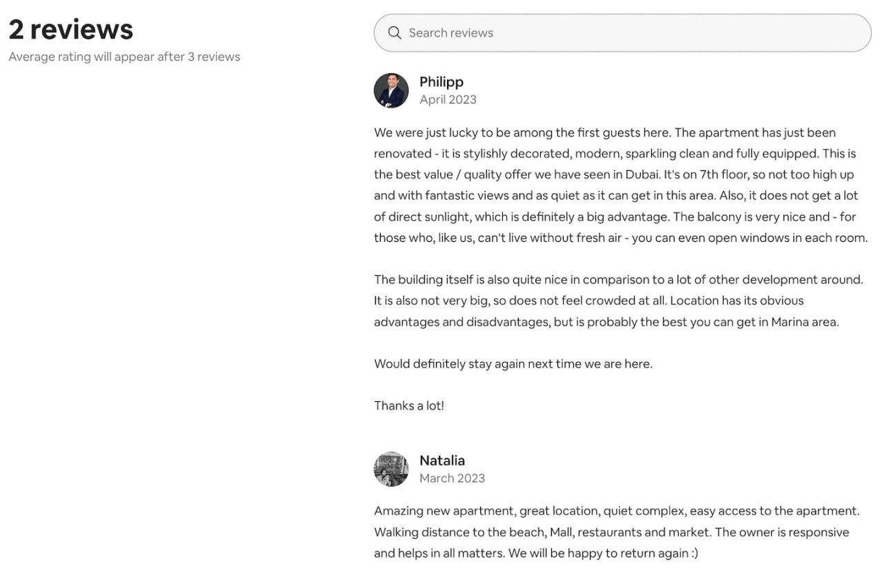Click the April 2023 review date
The width and height of the screenshot is (883, 588).
click(x=448, y=99)
